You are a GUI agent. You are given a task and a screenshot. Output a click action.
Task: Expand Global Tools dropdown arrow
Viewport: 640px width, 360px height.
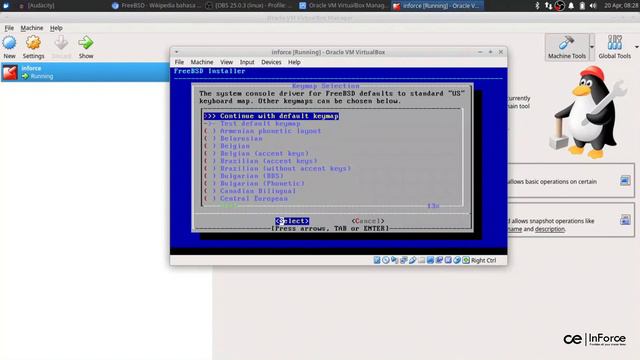(636, 47)
